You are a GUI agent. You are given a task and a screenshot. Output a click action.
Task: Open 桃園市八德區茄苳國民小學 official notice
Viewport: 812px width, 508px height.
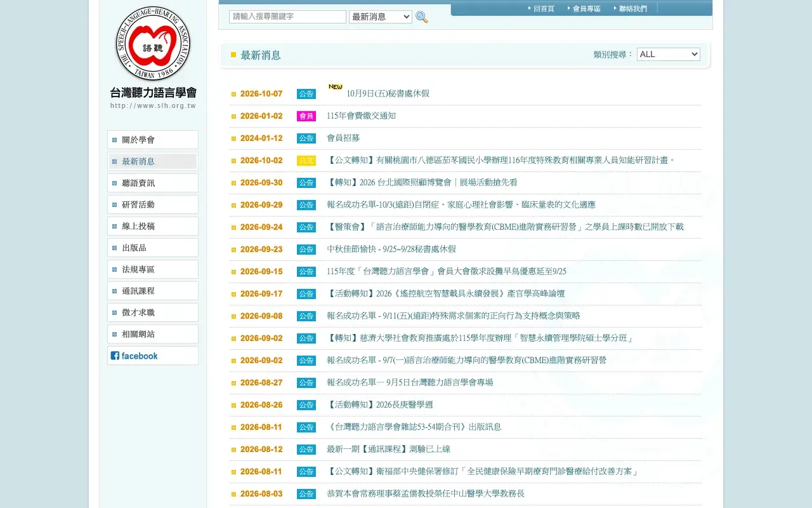tap(501, 161)
